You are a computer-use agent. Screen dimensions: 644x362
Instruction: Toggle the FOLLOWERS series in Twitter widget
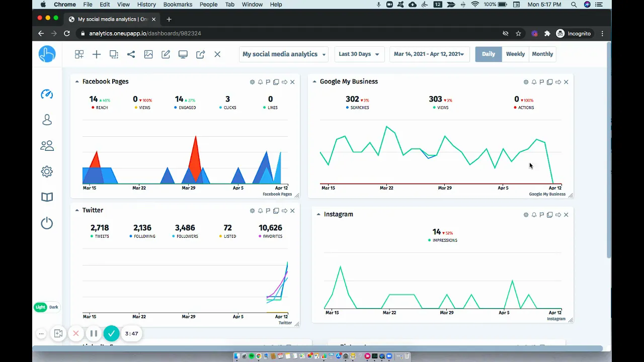185,236
